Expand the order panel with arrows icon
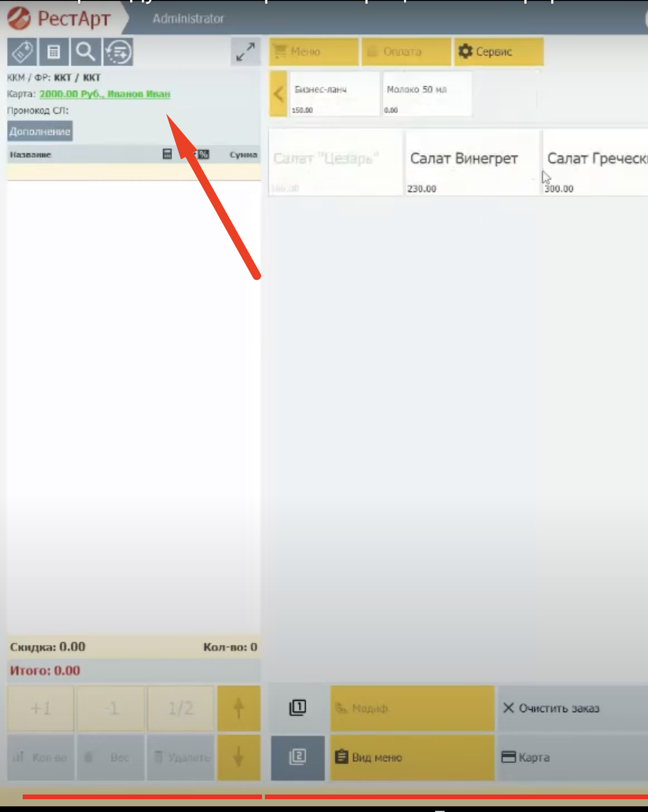This screenshot has height=812, width=648. coord(245,52)
